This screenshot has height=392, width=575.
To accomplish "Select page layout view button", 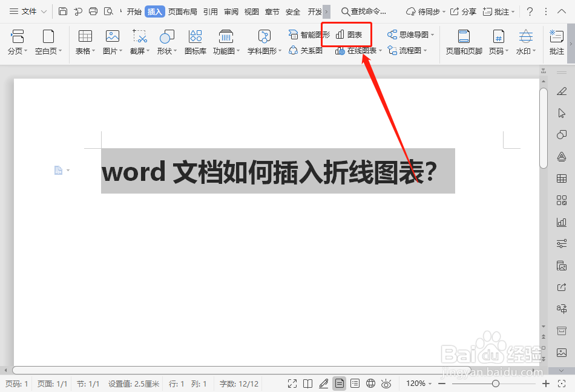I will pyautogui.click(x=339, y=384).
